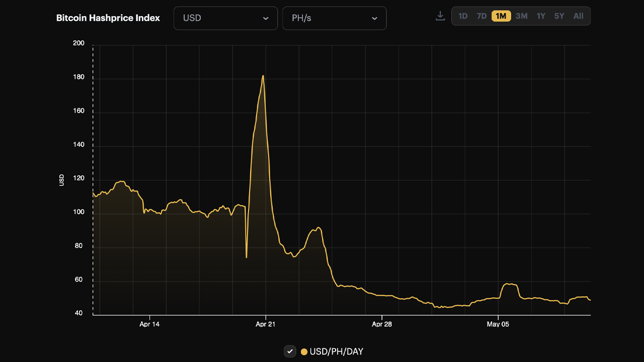Click the Apr 21 axis label
Viewport: 644px width, 362px height.
coord(265,324)
